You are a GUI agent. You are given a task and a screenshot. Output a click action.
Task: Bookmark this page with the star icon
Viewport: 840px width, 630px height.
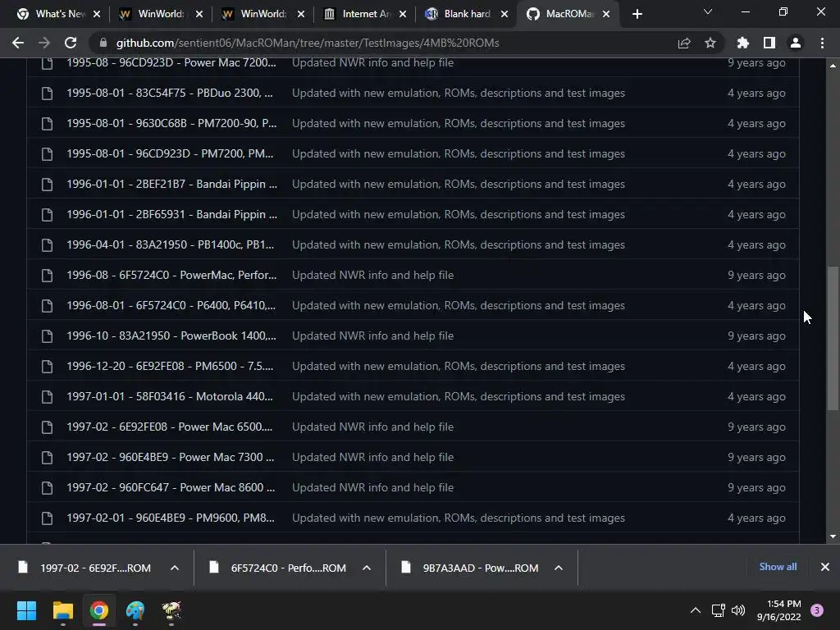pos(710,43)
